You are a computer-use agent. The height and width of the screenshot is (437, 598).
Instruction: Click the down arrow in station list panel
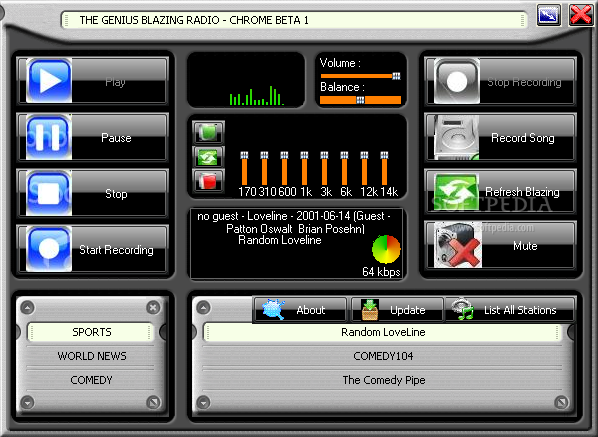204,402
